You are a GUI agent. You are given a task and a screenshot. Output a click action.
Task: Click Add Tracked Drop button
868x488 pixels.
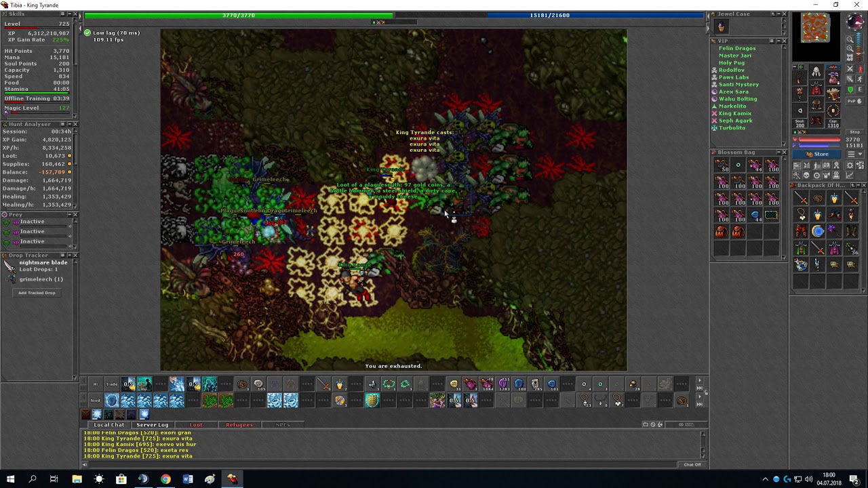37,293
